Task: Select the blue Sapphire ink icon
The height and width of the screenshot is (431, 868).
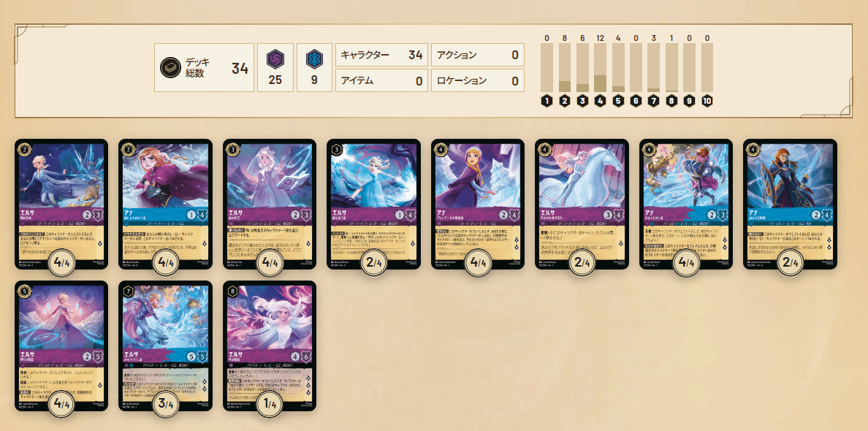Action: (314, 58)
